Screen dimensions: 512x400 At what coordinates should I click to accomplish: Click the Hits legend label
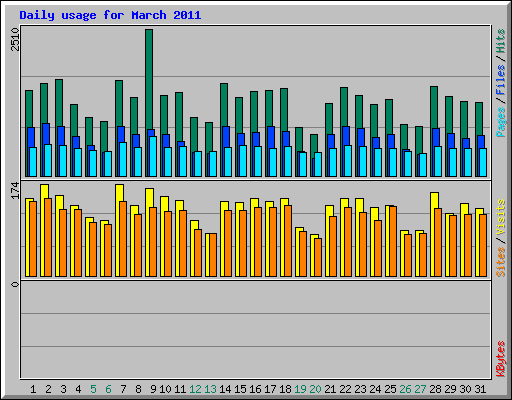(501, 41)
